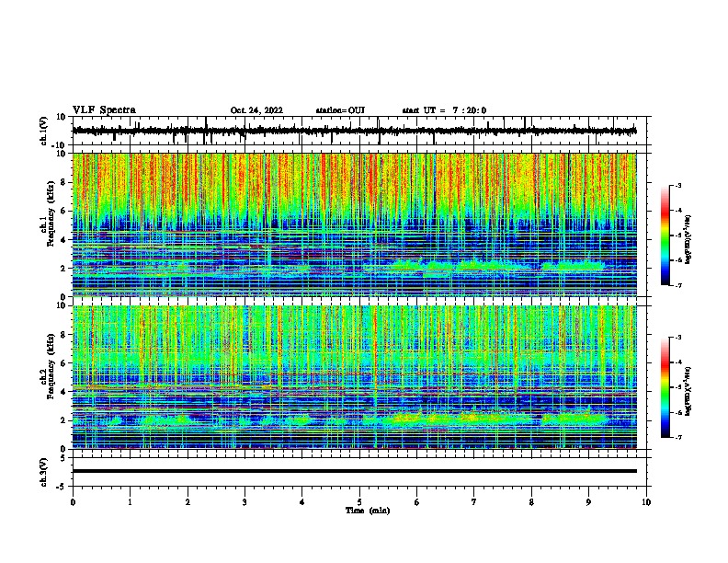The width and height of the screenshot is (728, 563).
Task: Click the ch.2 spectrogram color scale bar
Action: [665, 387]
